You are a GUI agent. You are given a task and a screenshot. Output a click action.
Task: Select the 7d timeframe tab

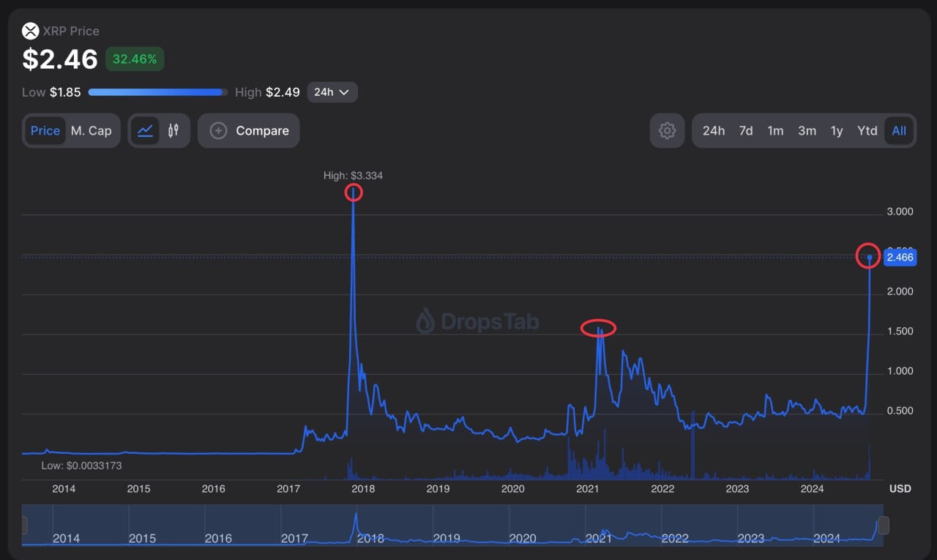pos(746,131)
